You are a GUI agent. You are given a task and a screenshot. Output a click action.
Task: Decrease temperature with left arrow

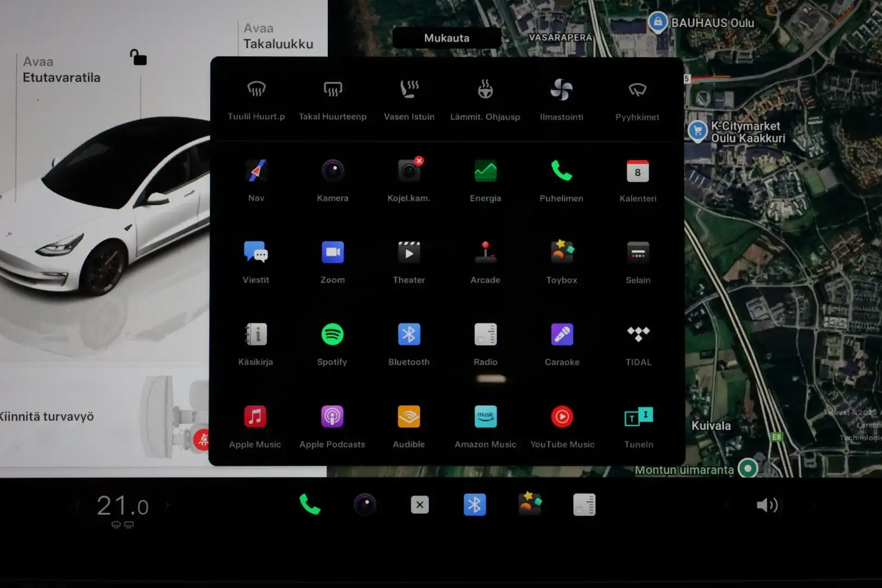point(78,506)
